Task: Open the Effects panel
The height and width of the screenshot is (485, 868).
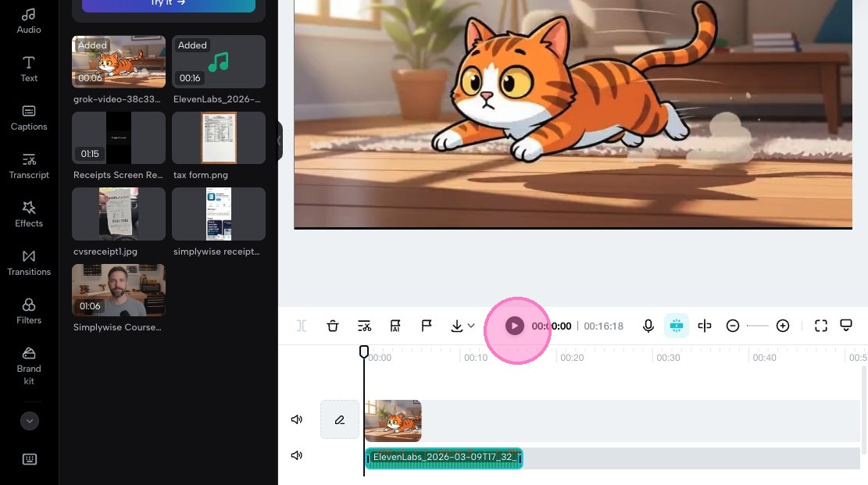Action: [29, 215]
